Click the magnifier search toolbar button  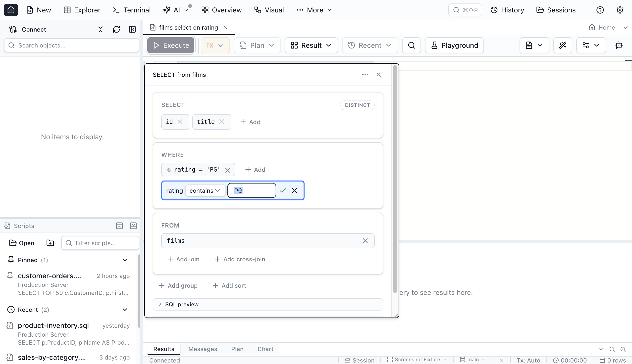pos(411,45)
